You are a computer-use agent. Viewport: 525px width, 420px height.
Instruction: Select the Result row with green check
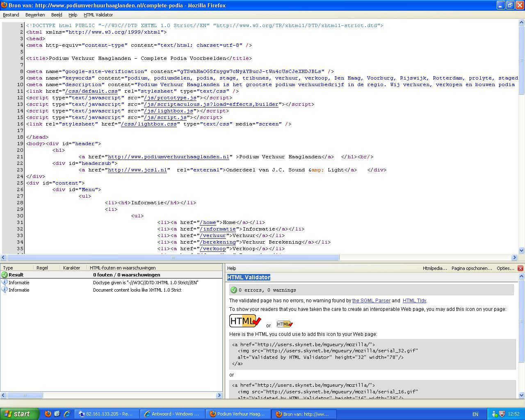pos(111,275)
